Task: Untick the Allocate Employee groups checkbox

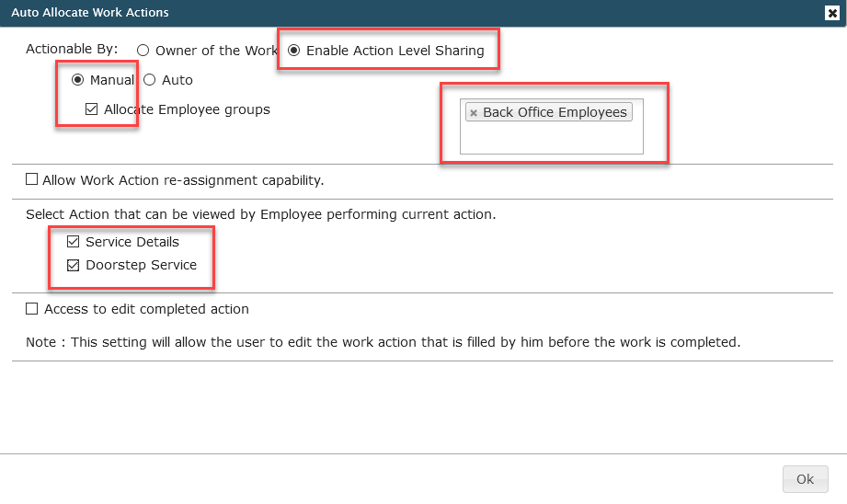Action: [91, 109]
